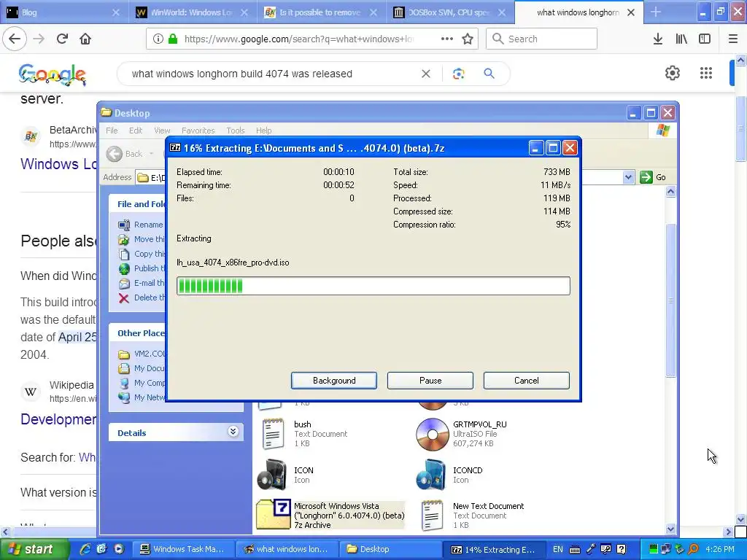The width and height of the screenshot is (747, 560).
Task: Click the Google logo
Action: [x=53, y=75]
